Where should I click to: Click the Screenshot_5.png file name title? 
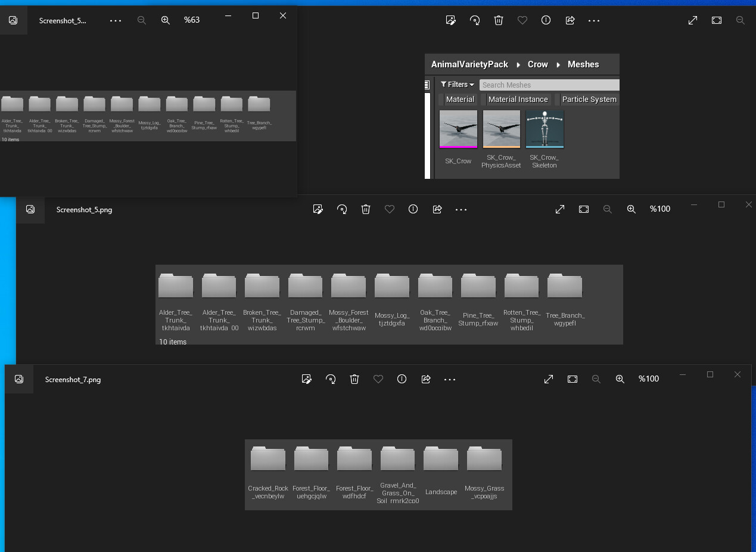coord(84,210)
